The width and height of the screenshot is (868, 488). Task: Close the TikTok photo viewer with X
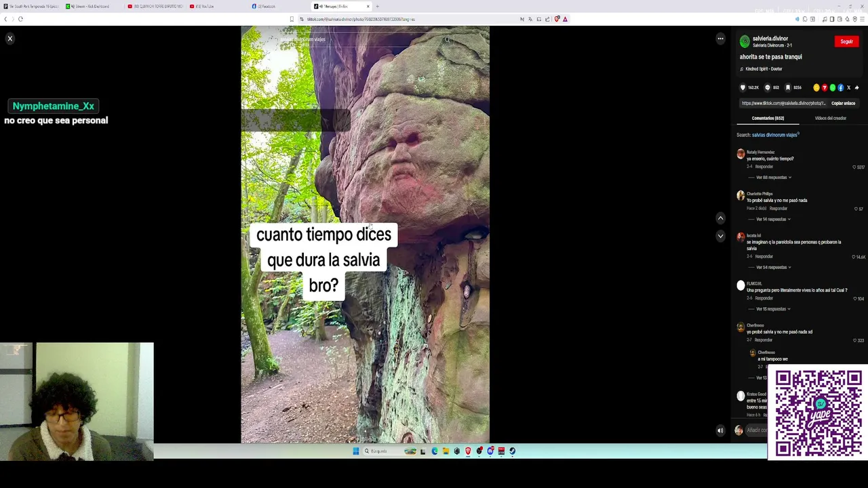tap(10, 39)
